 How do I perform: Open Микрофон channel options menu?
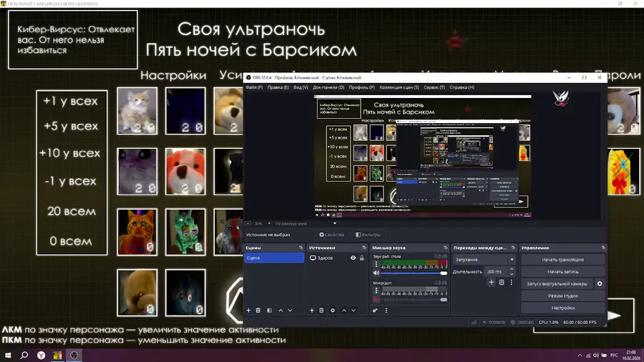tap(376, 290)
